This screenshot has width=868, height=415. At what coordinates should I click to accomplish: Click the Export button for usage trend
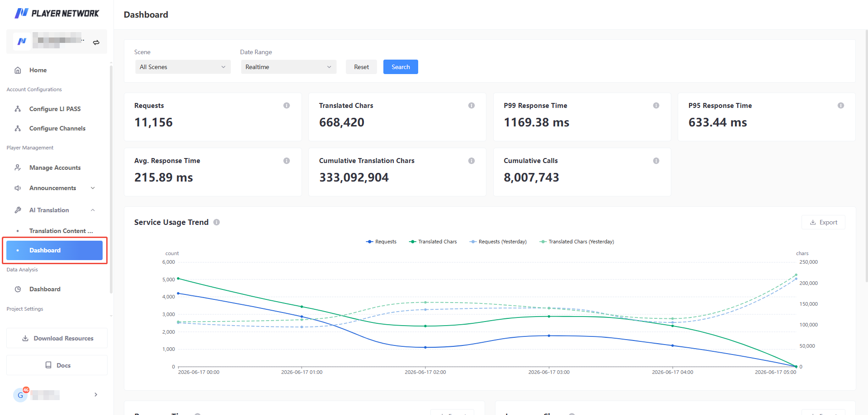[823, 222]
